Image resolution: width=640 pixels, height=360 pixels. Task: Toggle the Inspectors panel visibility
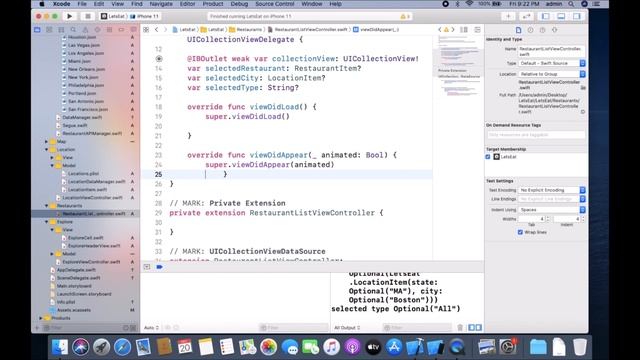click(577, 16)
